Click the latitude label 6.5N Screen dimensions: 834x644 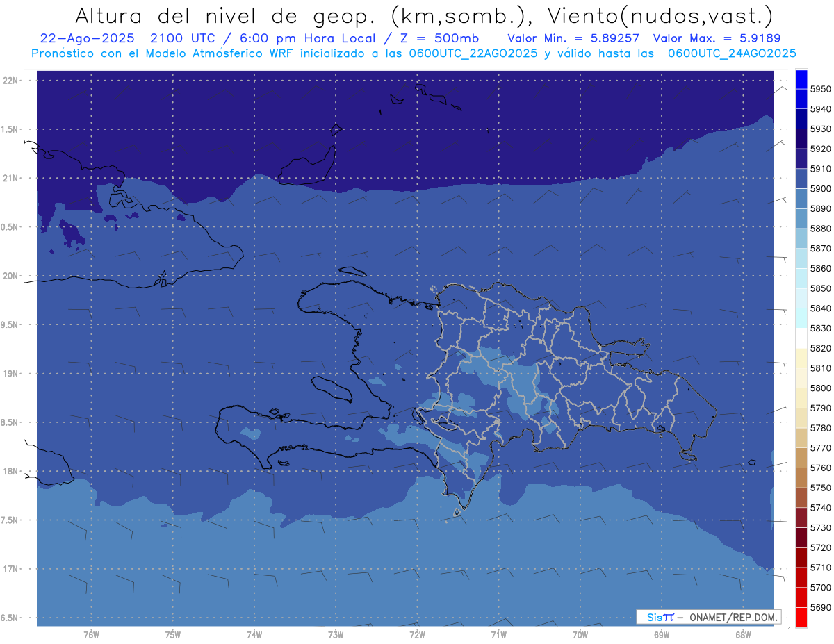click(x=10, y=618)
